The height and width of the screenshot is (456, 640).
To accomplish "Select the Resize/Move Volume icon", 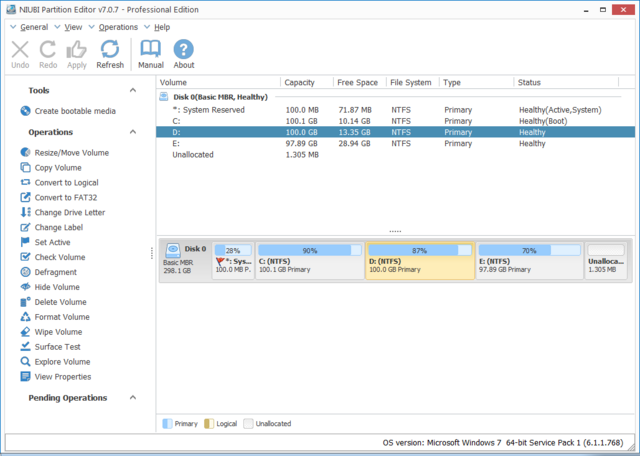I will point(25,153).
